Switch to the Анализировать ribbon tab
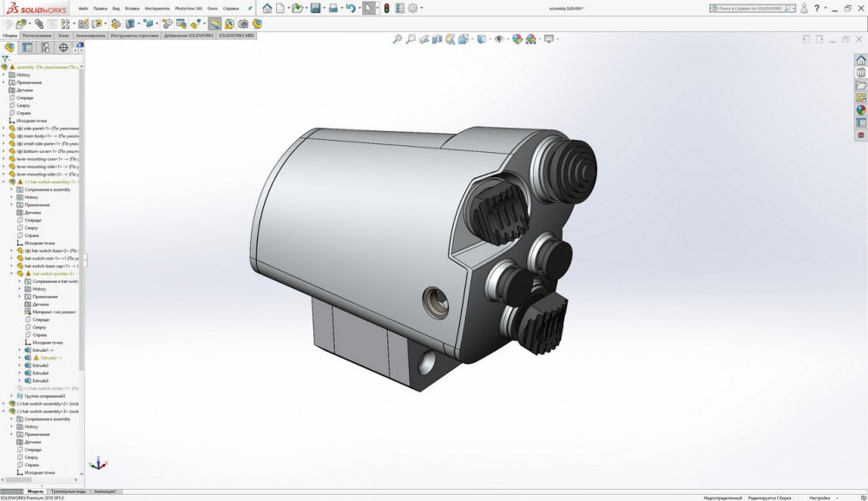 point(89,36)
